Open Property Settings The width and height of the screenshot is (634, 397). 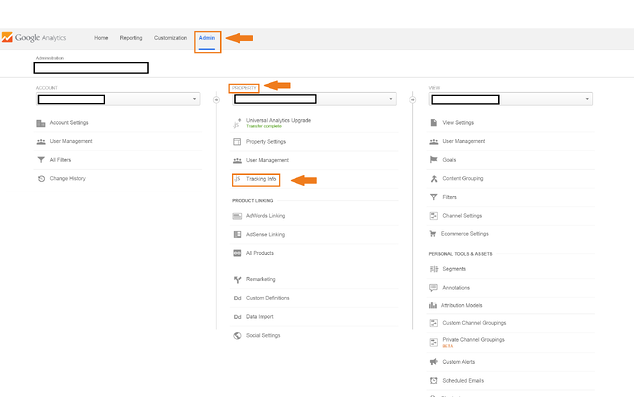point(266,141)
